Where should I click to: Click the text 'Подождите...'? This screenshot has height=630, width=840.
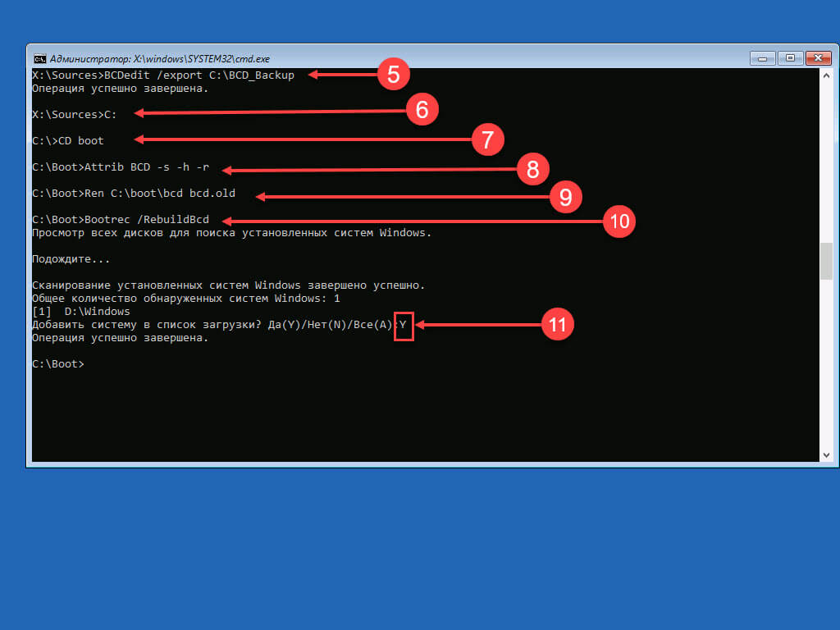71,258
